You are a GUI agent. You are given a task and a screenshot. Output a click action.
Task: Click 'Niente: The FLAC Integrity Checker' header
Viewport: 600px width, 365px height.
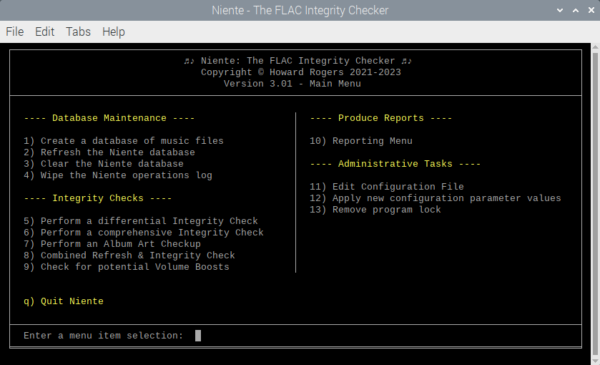(x=298, y=60)
